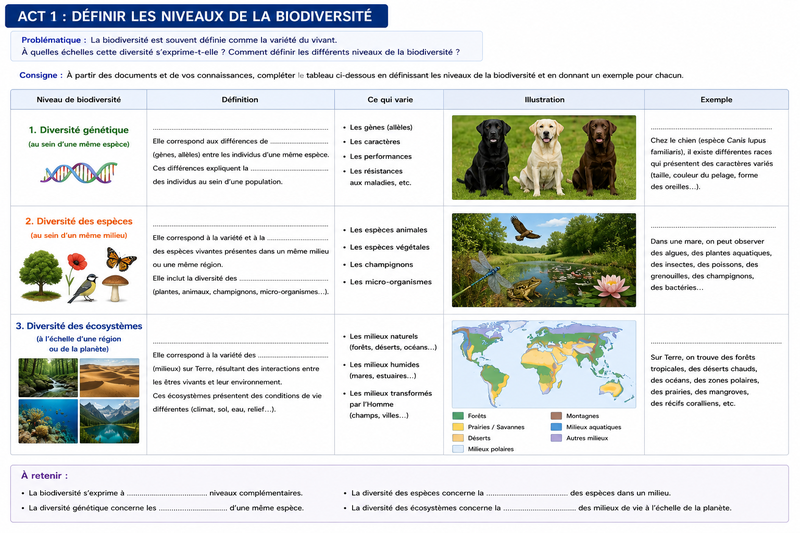
Task: Click the blank before 'des milieux de vie'
Action: coord(539,509)
